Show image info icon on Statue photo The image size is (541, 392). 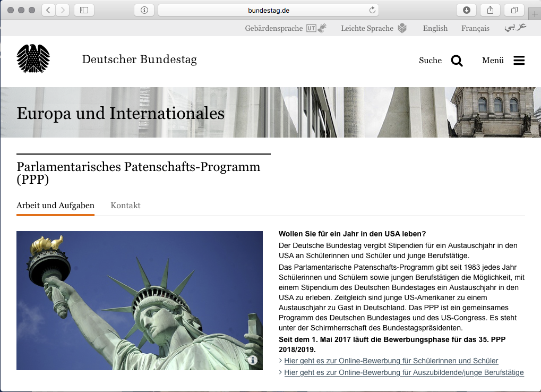253,360
